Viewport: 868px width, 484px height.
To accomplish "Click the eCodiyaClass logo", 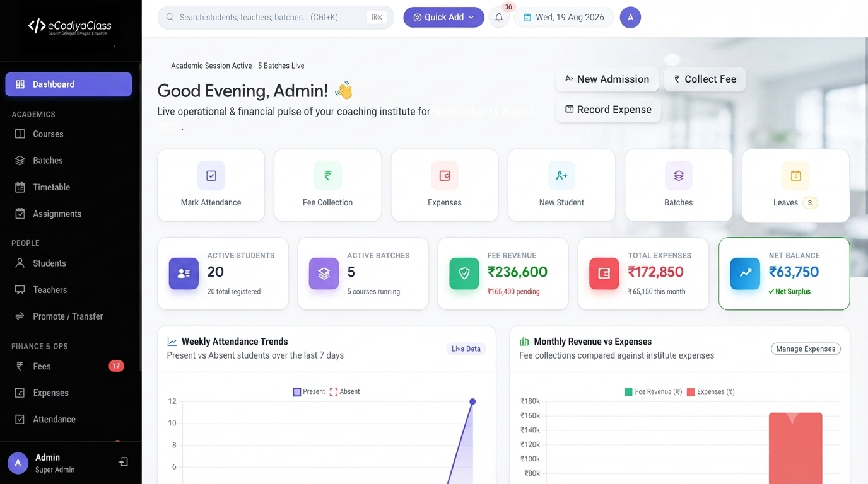I will coord(69,26).
